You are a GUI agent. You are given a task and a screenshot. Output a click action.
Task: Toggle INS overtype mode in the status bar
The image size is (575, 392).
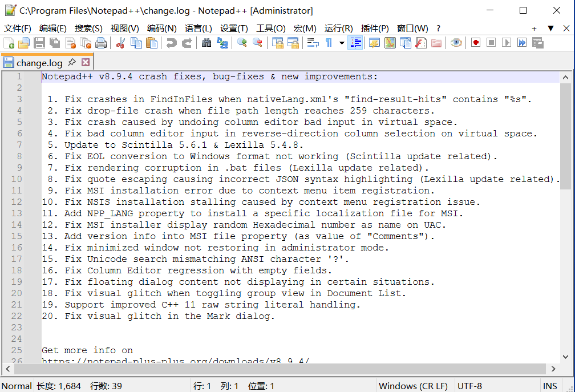550,386
